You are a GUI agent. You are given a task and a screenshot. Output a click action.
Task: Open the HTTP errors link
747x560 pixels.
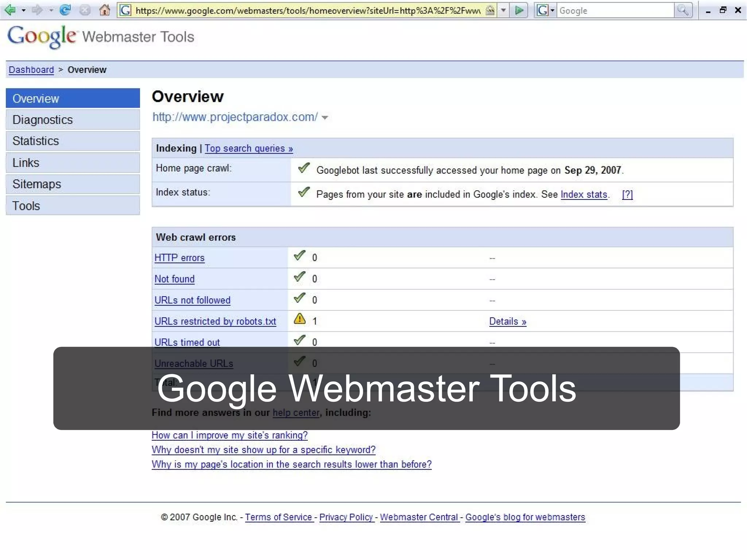(179, 258)
